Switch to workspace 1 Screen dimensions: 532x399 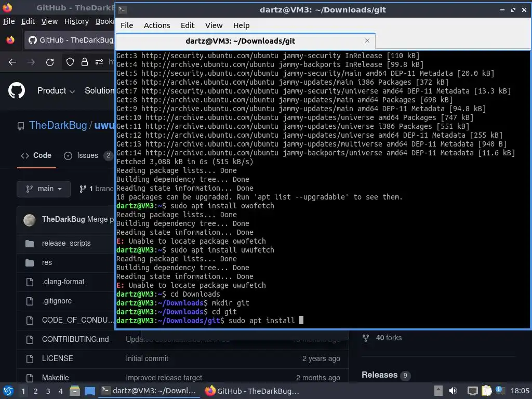pos(23,391)
